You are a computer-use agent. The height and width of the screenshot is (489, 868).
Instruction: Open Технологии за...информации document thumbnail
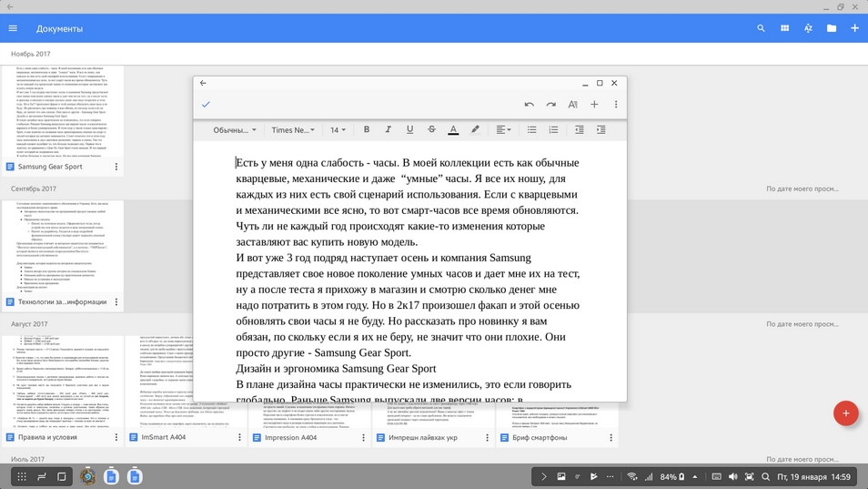(x=63, y=247)
